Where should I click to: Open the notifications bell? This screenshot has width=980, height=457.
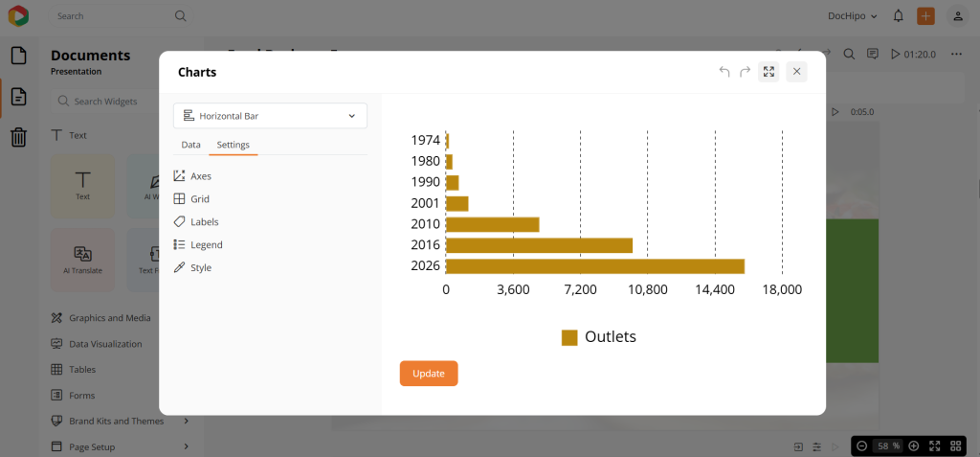898,16
